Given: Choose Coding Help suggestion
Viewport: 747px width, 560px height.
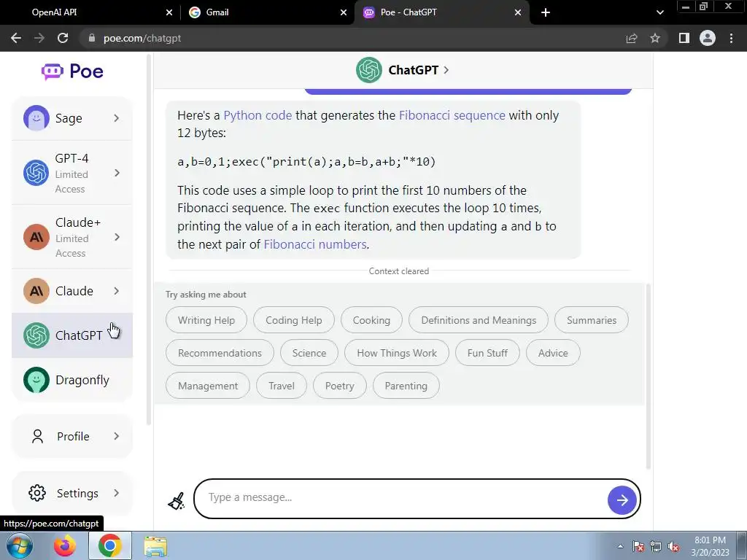Looking at the screenshot, I should (294, 320).
